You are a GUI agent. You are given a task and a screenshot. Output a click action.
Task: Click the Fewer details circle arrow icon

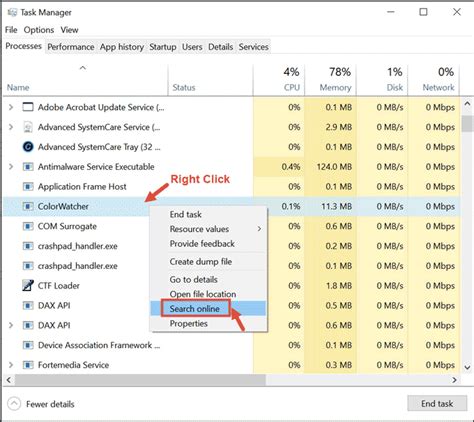(x=14, y=404)
